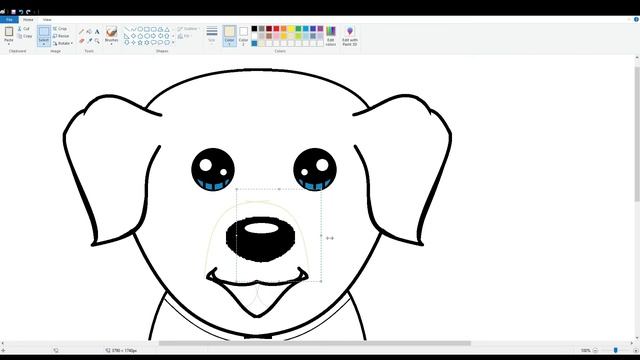The width and height of the screenshot is (640, 360).
Task: Pick the purple color swatch
Action: (x=320, y=29)
